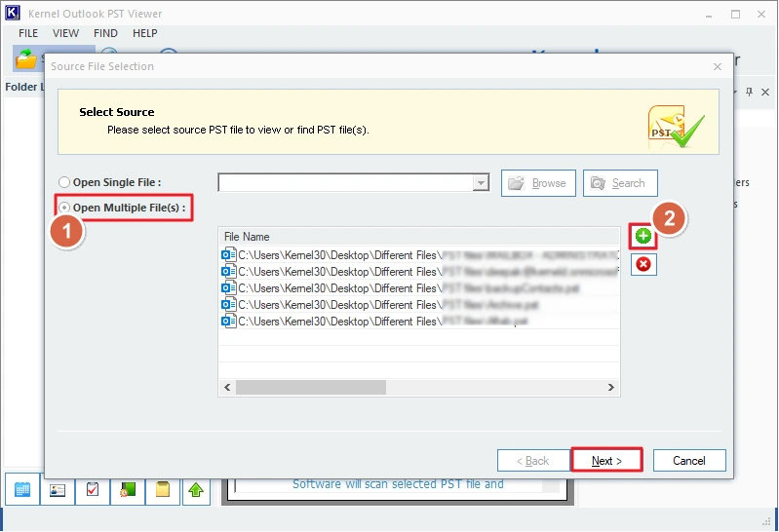Pin the folder list side panel

click(749, 92)
